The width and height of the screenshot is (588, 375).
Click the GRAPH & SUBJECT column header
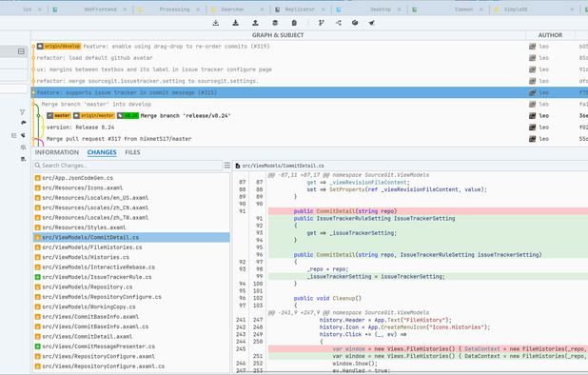278,35
